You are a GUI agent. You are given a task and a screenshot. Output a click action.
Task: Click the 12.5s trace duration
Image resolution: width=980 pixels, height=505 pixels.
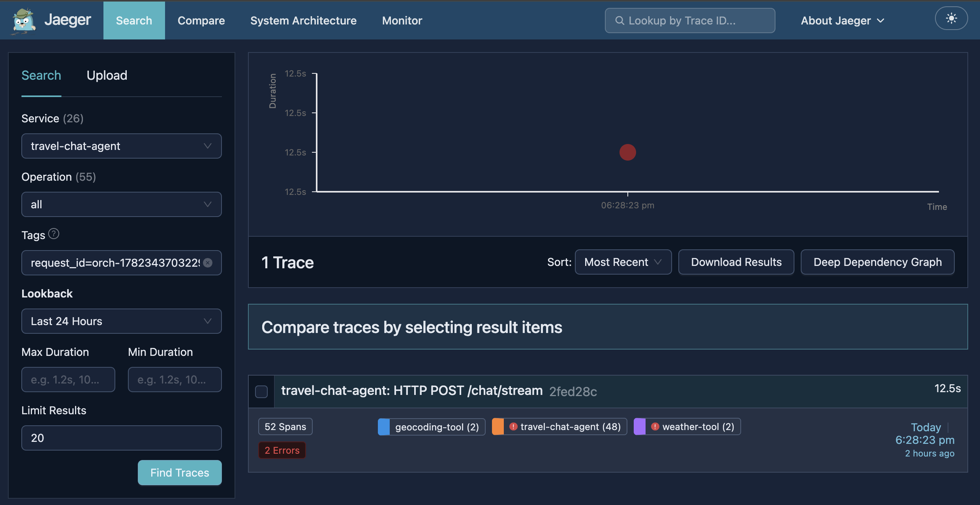tap(948, 389)
